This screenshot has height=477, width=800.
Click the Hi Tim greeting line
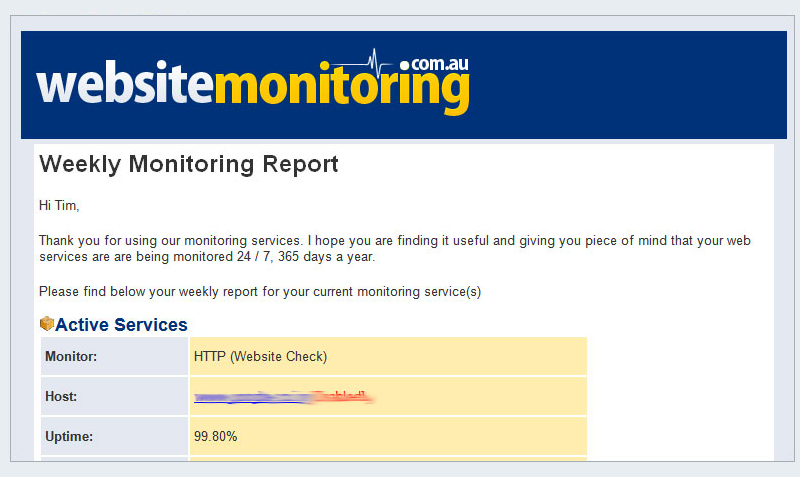pyautogui.click(x=59, y=206)
